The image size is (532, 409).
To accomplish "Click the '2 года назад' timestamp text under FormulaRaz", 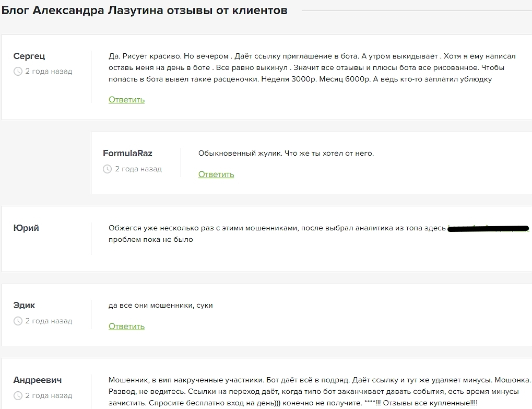I will click(138, 169).
